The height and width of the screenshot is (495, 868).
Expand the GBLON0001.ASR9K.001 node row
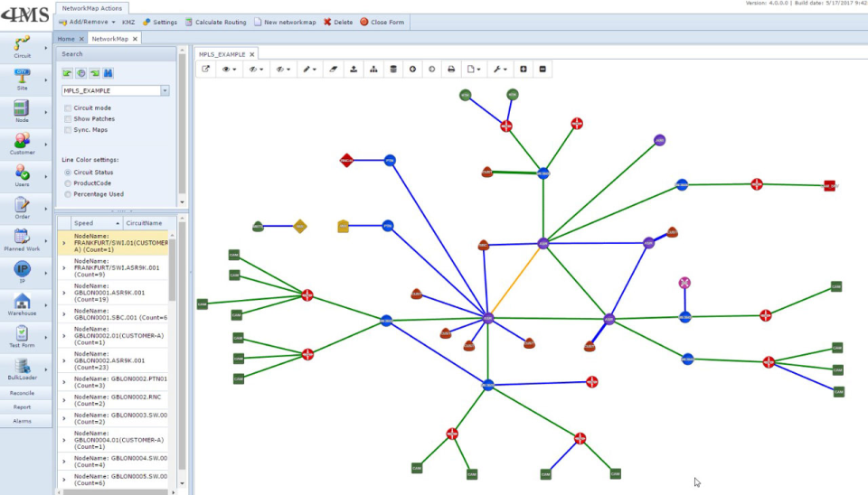[x=63, y=293]
